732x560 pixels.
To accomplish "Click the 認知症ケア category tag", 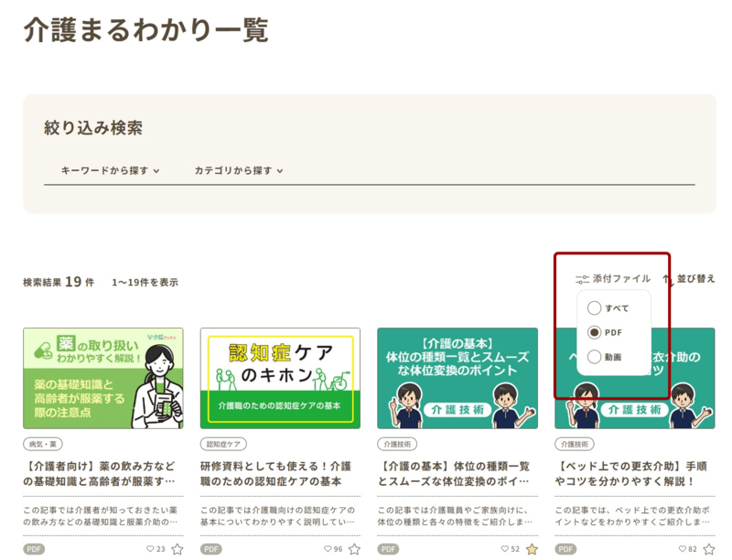I will point(222,444).
